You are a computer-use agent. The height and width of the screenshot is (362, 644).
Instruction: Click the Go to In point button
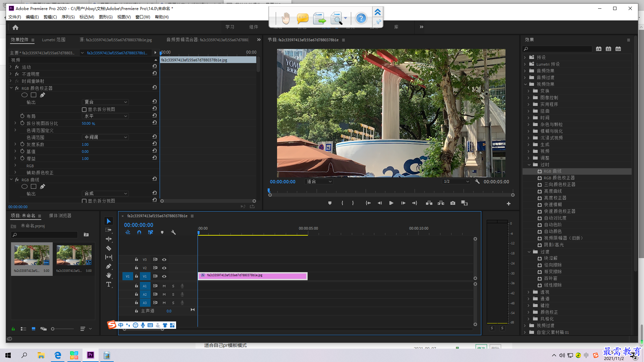[x=368, y=203]
